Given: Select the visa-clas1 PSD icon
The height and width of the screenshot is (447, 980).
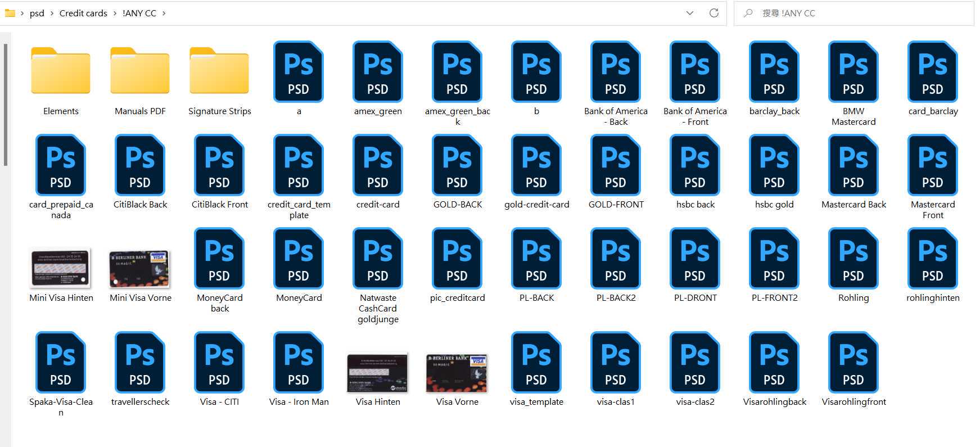Looking at the screenshot, I should click(616, 362).
